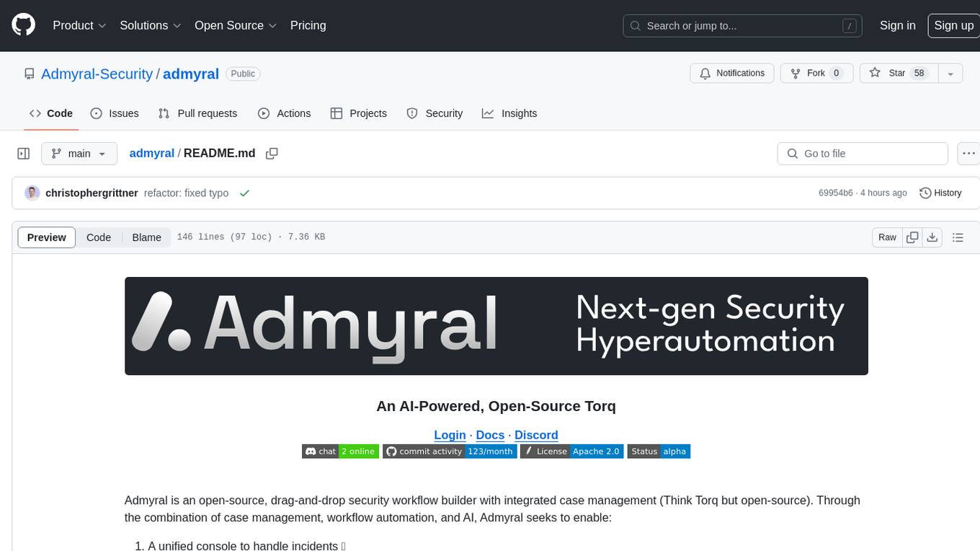Click the Admyral banner image
The image size is (980, 551).
[496, 326]
